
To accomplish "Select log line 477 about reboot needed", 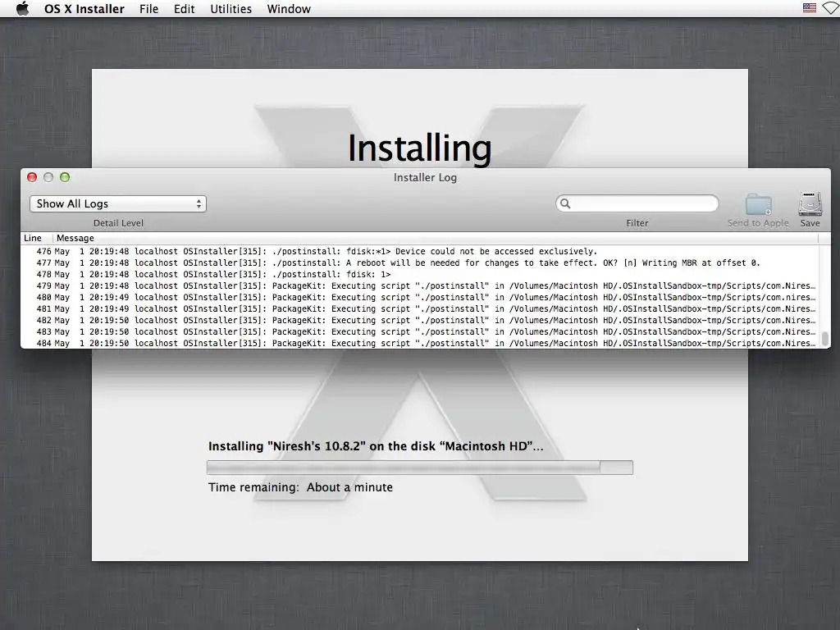I will [x=420, y=263].
